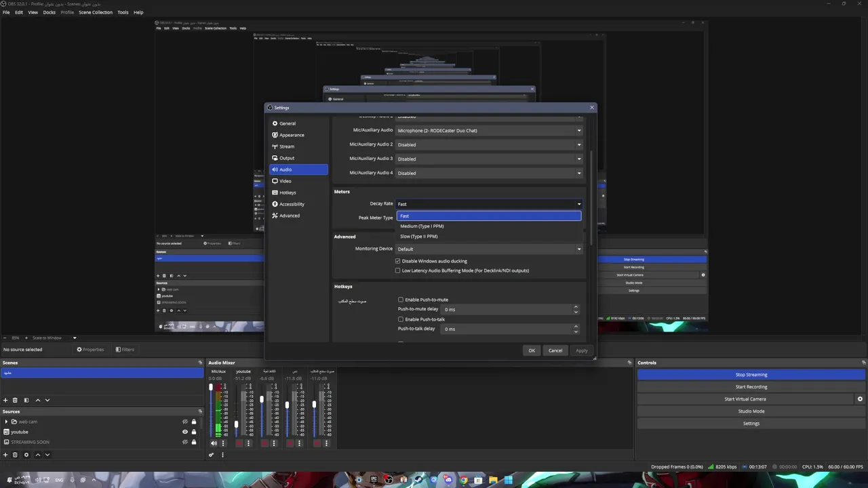The image size is (868, 488).
Task: Open Mic/Auxiliary Audio 4 dropdown
Action: tap(489, 173)
